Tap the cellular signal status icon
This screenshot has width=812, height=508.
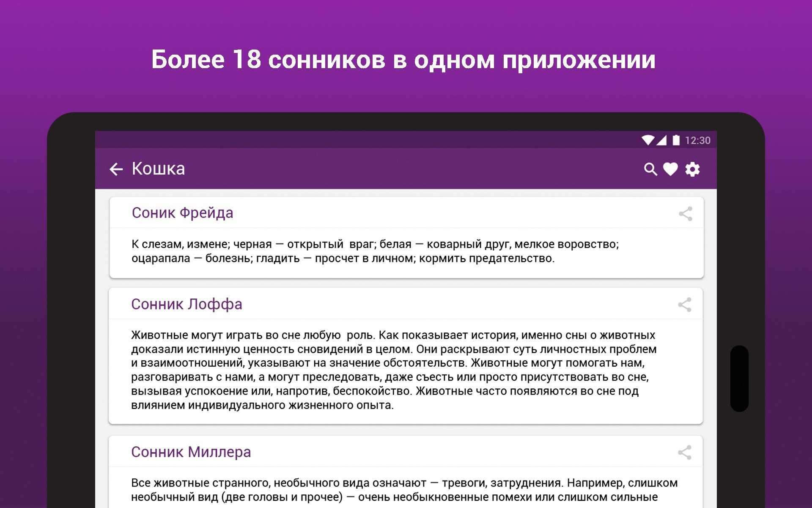tap(661, 140)
